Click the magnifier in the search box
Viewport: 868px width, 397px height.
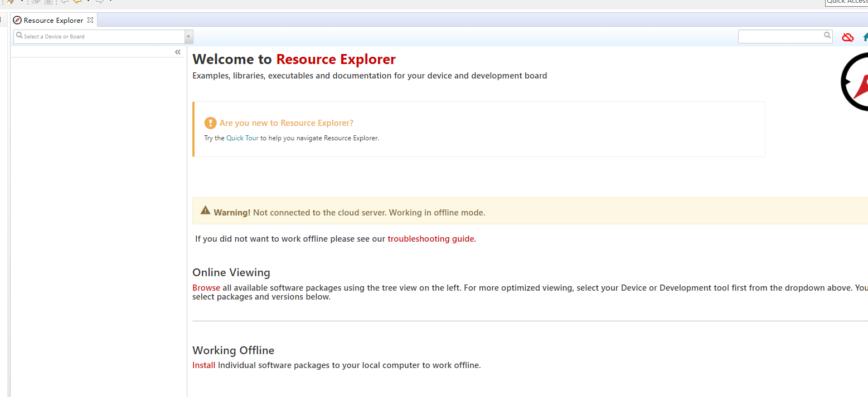point(827,36)
